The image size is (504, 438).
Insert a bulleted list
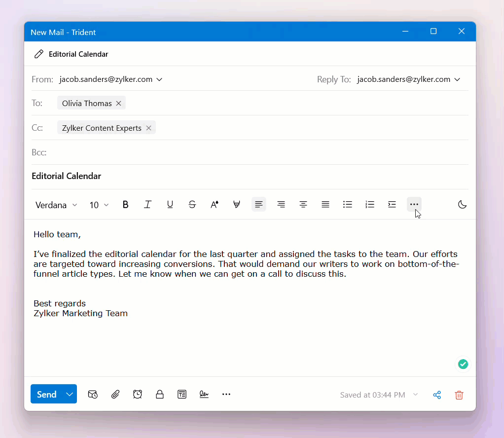coord(348,205)
